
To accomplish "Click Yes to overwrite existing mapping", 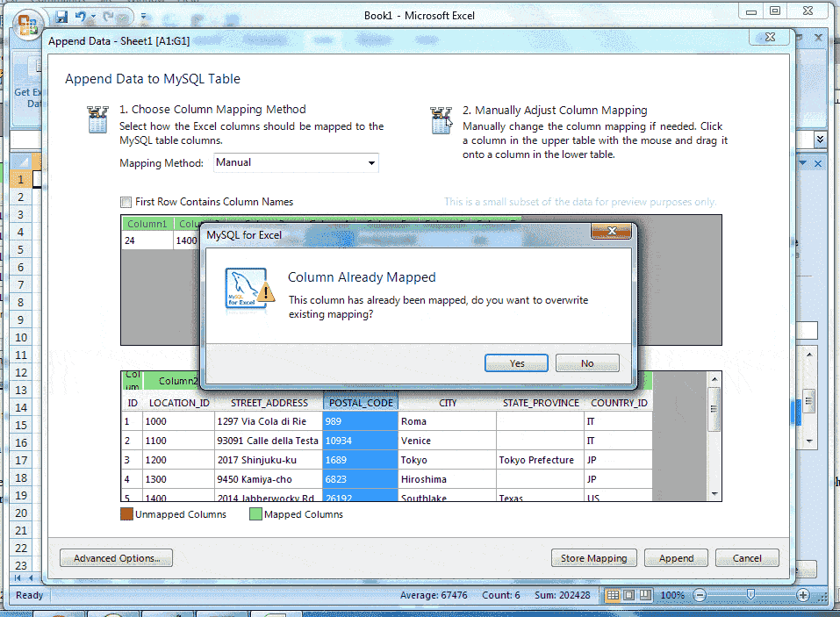I will 516,362.
